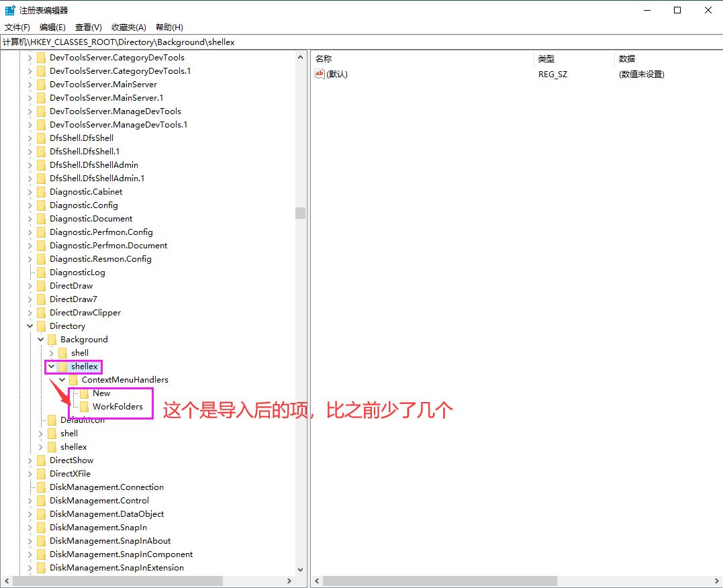The width and height of the screenshot is (723, 588).
Task: Click the Diagnostic.Config folder icon
Action: point(41,205)
